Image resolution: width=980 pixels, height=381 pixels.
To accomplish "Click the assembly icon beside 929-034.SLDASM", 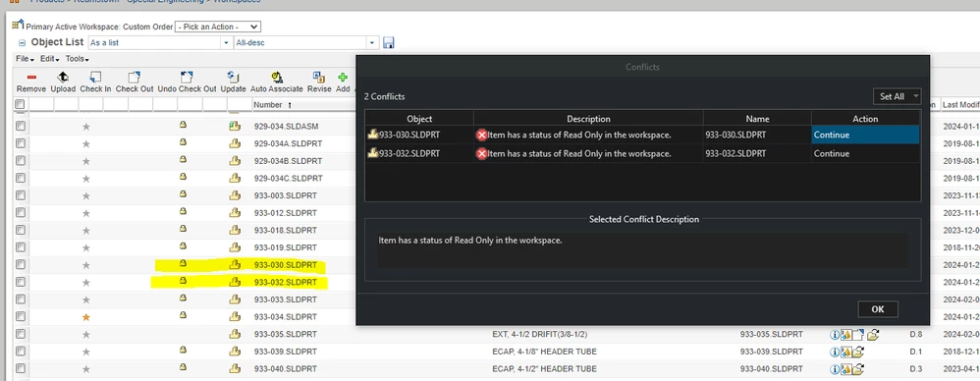I will point(235,126).
